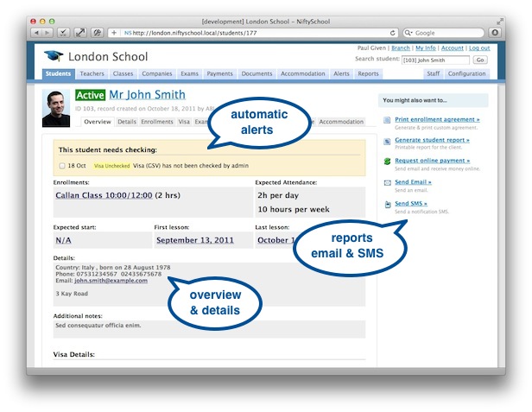Click the generate student report icon
532x412 pixels.
(387, 141)
